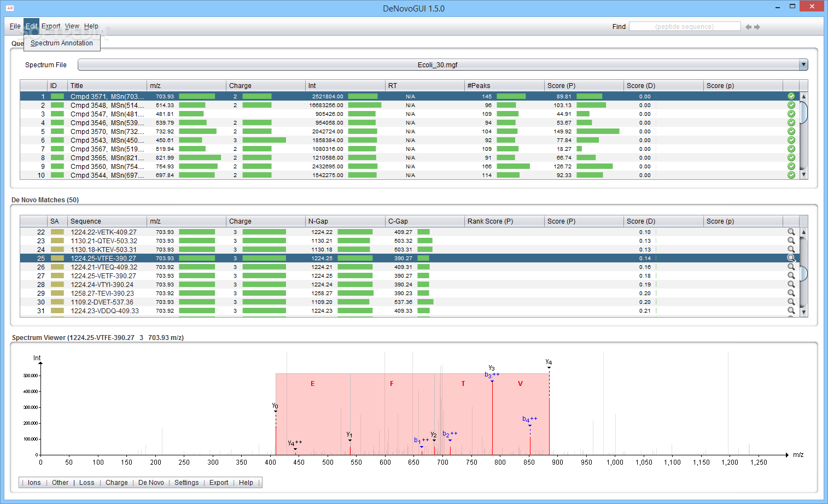The width and height of the screenshot is (828, 504).
Task: Open the File menu
Action: 15,26
